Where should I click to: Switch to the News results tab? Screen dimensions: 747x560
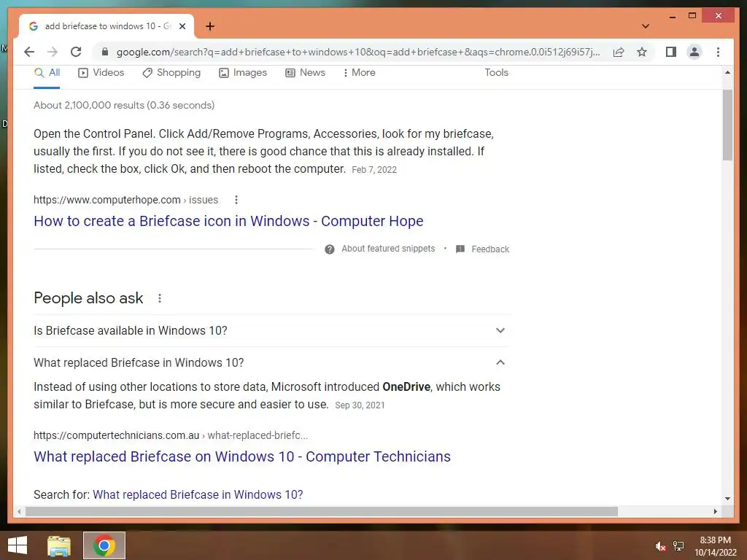tap(306, 73)
